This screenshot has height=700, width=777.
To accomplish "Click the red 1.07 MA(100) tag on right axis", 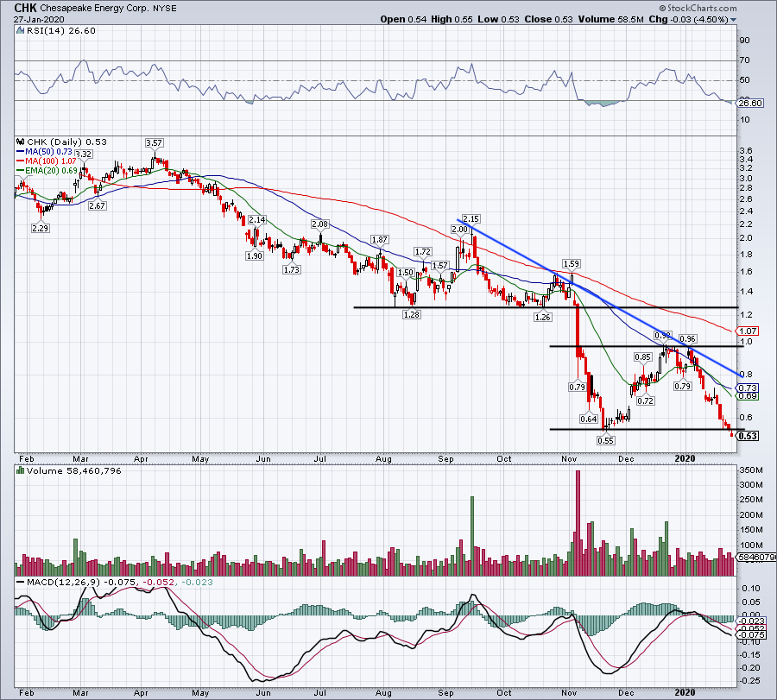I will 748,331.
